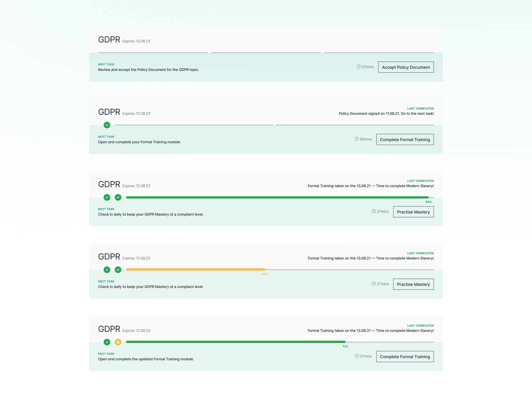Click the 'Formal Training taken' message in the 45% card

[x=371, y=258]
